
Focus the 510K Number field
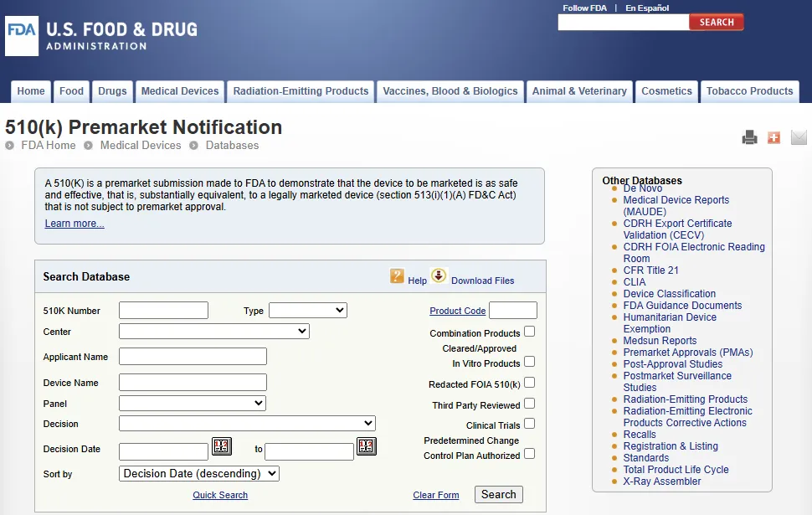(163, 311)
